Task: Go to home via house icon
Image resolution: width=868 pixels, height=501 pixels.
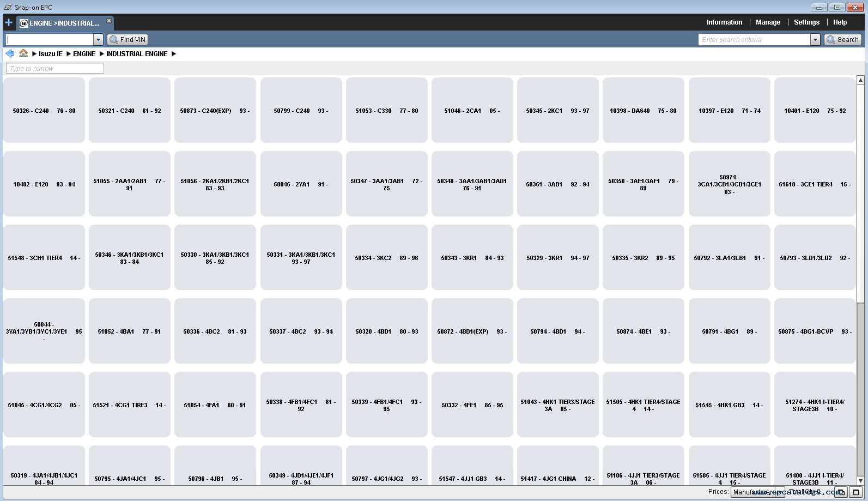Action: 23,53
